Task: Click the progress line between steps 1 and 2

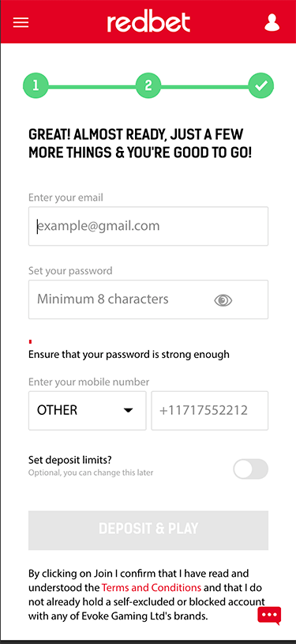Action: coord(92,86)
